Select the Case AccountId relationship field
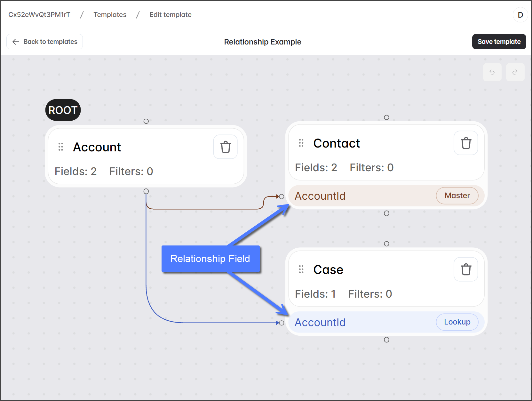This screenshot has width=532, height=401. click(x=320, y=322)
